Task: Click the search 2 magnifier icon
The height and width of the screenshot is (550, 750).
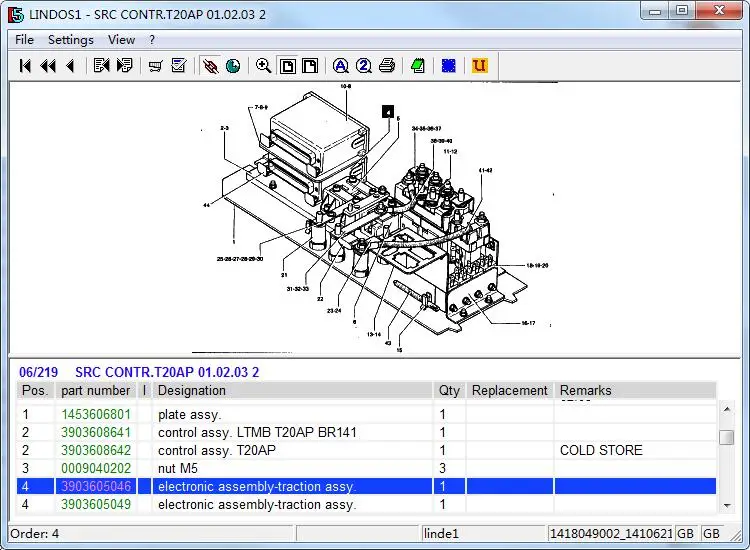Action: [364, 66]
